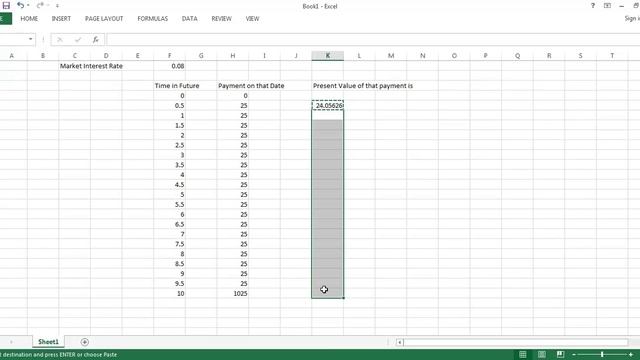
Task: Click the Redo arrow icon
Action: (40, 5)
